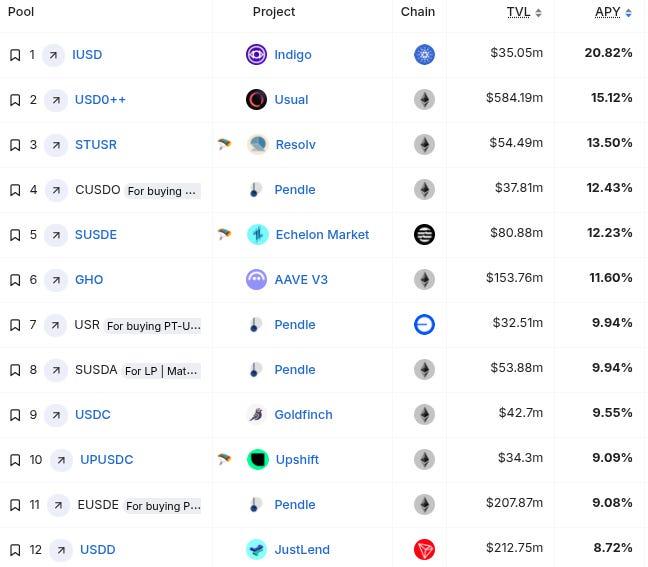The image size is (648, 567).
Task: Open the SUSDE pool link
Action: click(x=96, y=235)
